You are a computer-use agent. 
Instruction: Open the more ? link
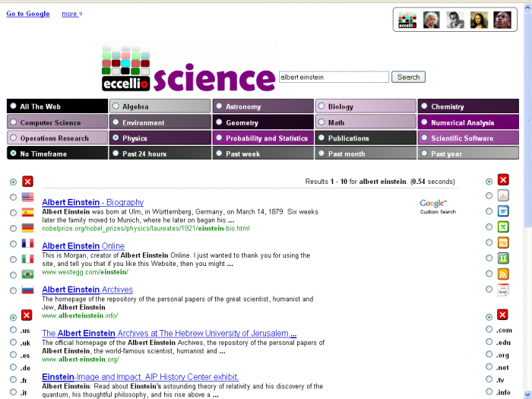[71, 14]
